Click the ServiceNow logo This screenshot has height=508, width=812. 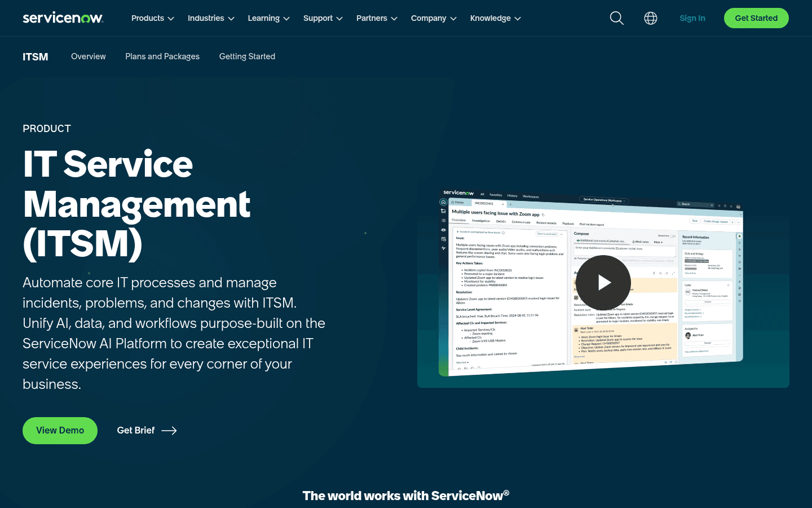pyautogui.click(x=63, y=18)
